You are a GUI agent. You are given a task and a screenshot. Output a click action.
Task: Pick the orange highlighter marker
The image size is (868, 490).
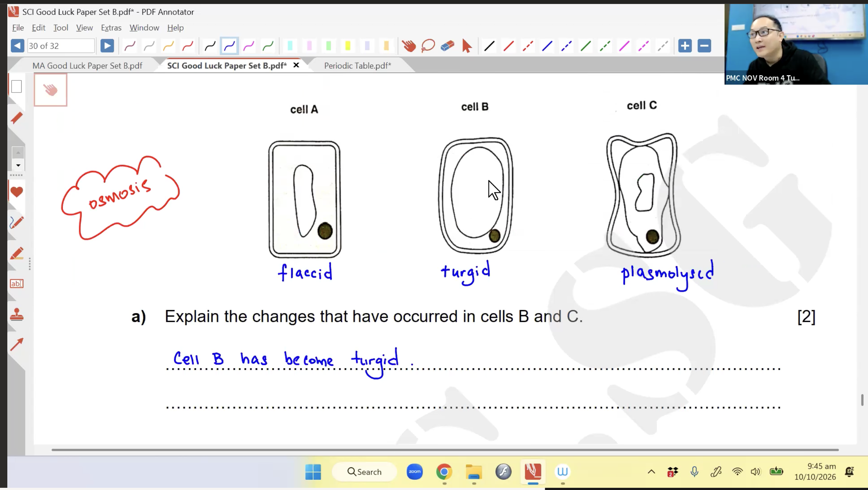point(386,46)
